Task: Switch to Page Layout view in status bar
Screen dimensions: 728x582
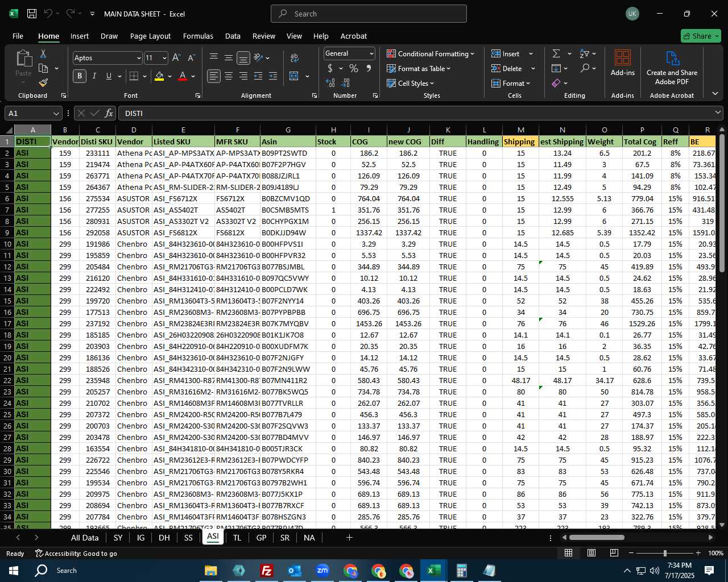Action: point(591,553)
